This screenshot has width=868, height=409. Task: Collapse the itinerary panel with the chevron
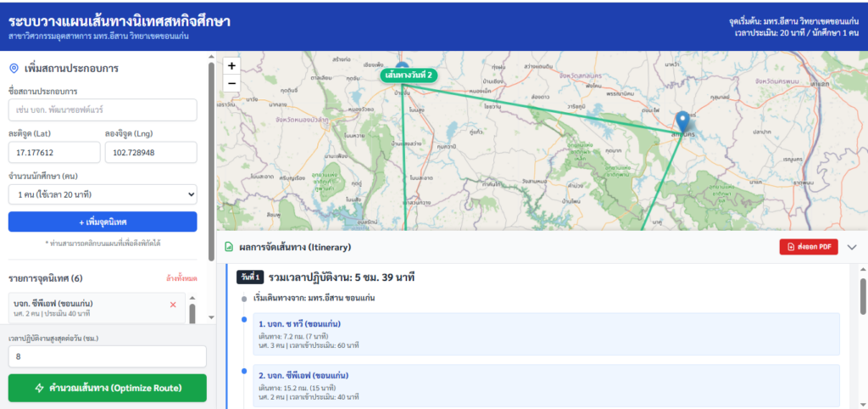pos(852,247)
